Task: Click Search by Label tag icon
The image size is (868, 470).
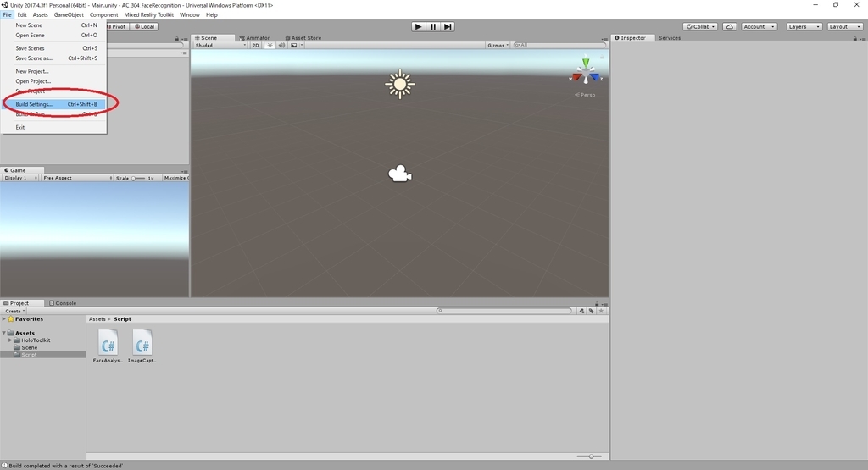Action: (x=591, y=311)
